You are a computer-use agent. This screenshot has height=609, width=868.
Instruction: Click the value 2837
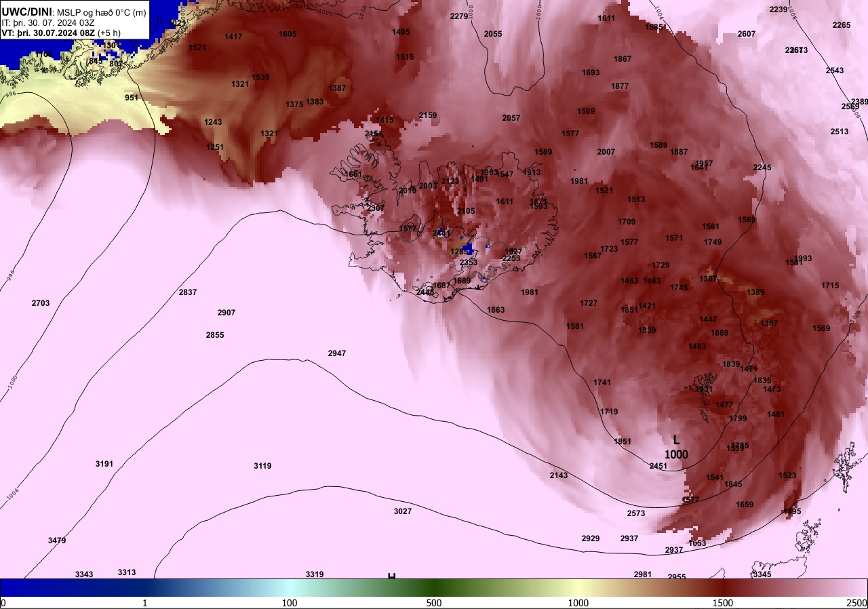click(x=188, y=292)
